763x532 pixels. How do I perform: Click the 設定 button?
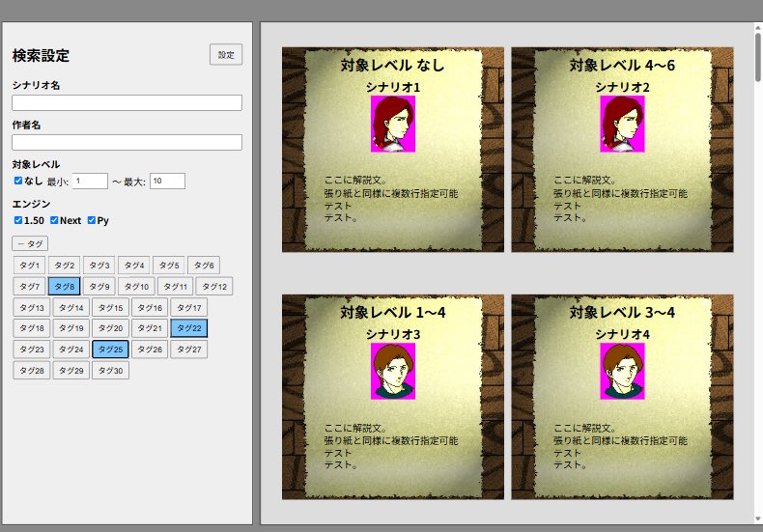coord(226,54)
